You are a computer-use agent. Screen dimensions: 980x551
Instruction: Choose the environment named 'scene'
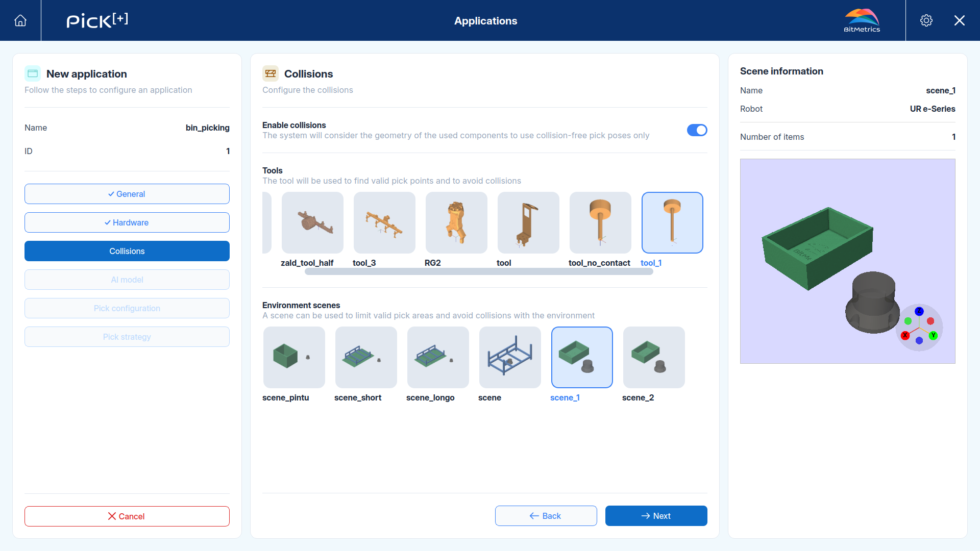(x=510, y=357)
